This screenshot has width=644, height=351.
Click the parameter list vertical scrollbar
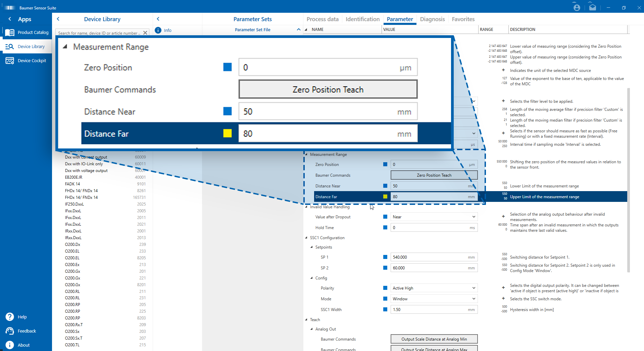point(628,180)
